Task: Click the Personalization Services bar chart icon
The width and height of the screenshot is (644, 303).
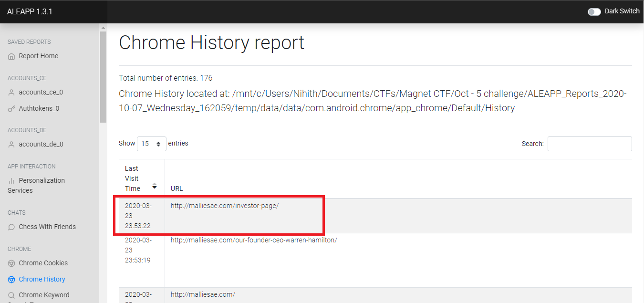Action: (11, 181)
